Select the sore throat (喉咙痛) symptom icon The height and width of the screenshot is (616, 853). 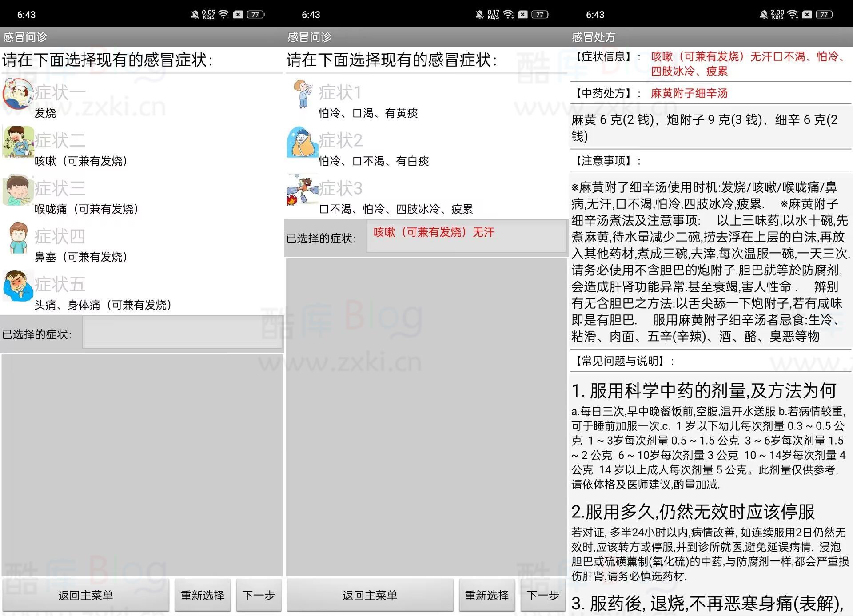click(x=18, y=190)
